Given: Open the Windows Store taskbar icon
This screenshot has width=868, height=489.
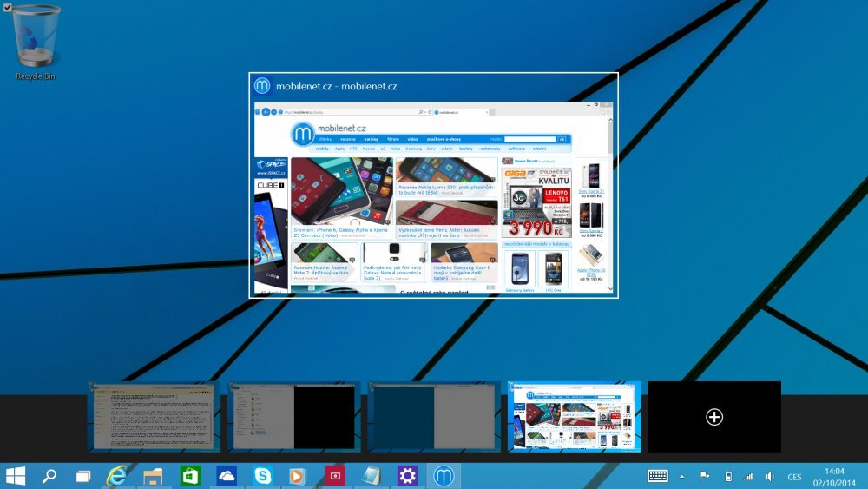Looking at the screenshot, I should click(x=190, y=476).
